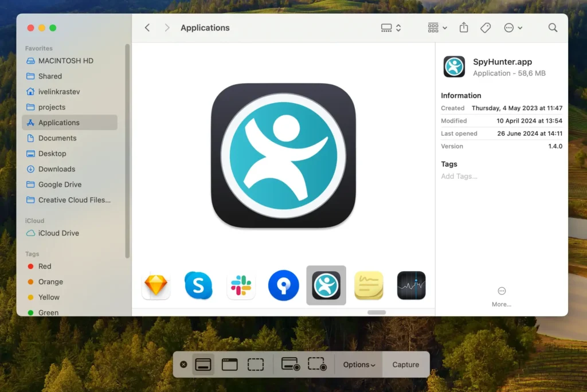Close the screenshot toolbar
Image resolution: width=587 pixels, height=392 pixels.
(183, 364)
